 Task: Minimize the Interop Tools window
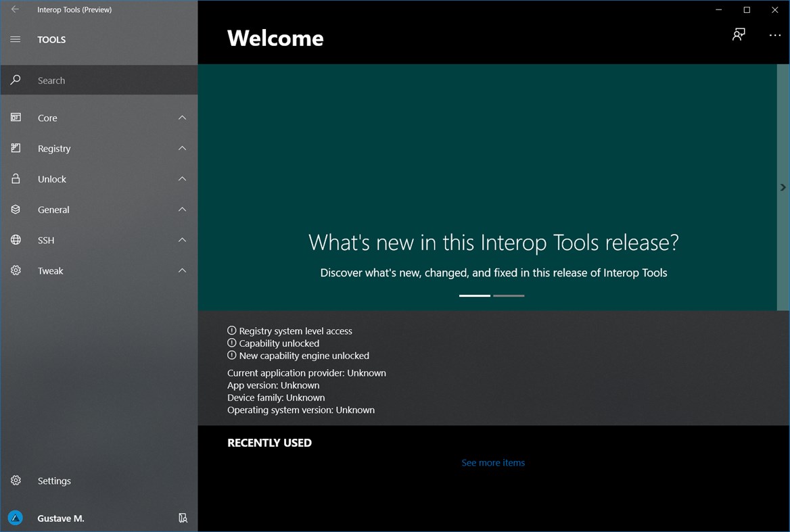pos(719,9)
